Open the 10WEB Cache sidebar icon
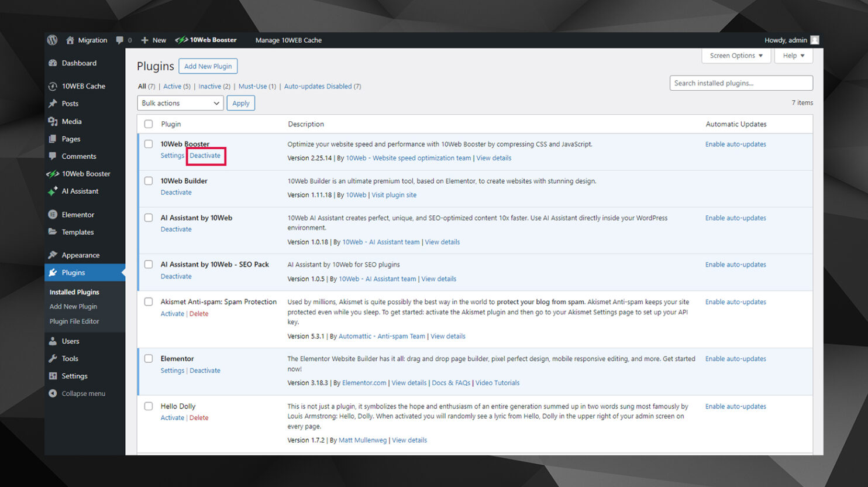Viewport: 868px width, 487px height. click(x=53, y=86)
